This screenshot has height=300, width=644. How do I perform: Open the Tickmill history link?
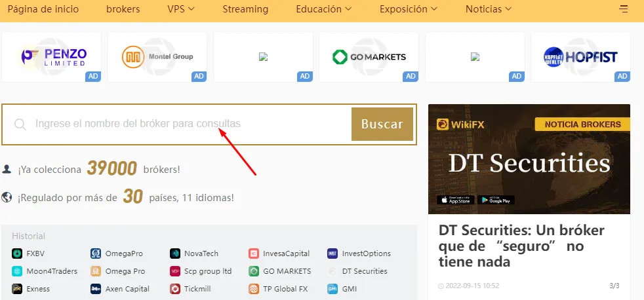(197, 289)
